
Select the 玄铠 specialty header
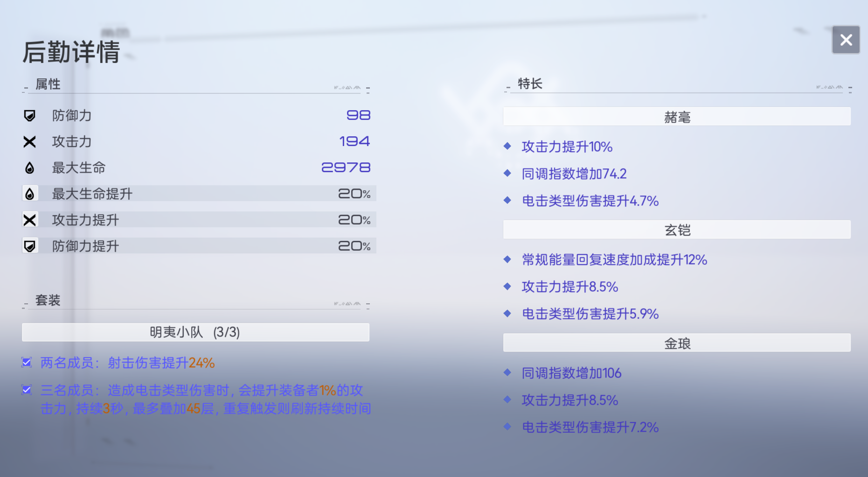tap(677, 230)
